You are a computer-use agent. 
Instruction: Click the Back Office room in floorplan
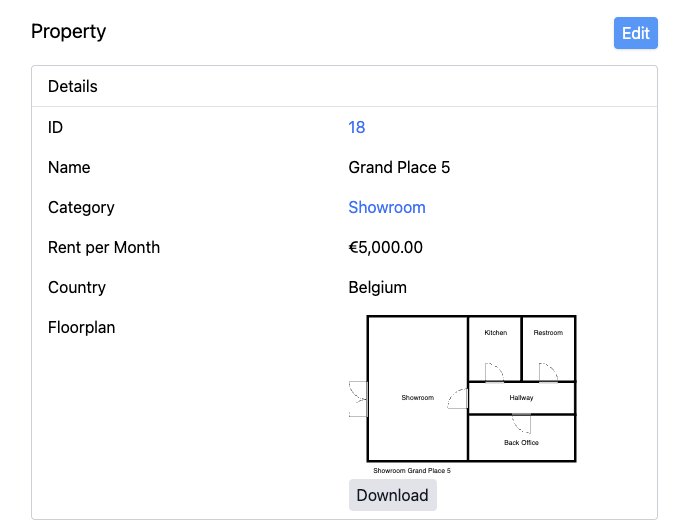click(x=522, y=438)
